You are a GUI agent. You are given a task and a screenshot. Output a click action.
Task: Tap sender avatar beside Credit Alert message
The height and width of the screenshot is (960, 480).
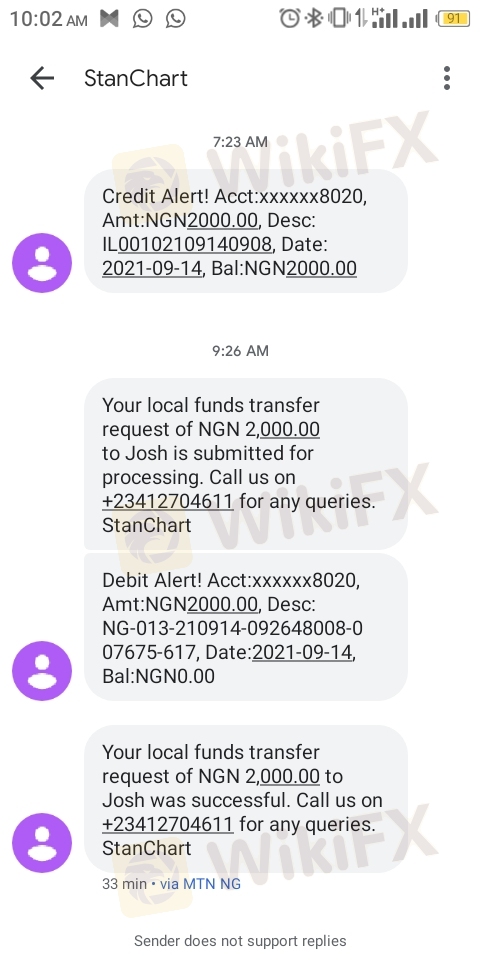42,263
